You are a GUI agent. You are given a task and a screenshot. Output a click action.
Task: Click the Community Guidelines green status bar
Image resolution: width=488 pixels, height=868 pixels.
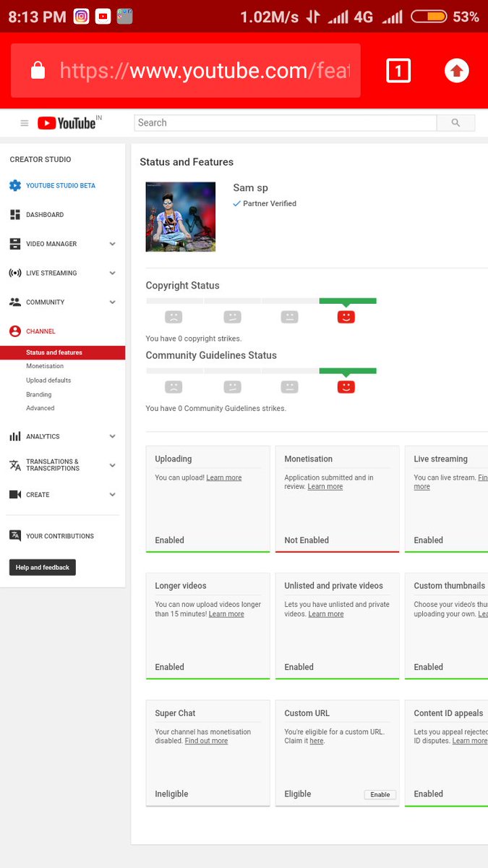coord(348,371)
